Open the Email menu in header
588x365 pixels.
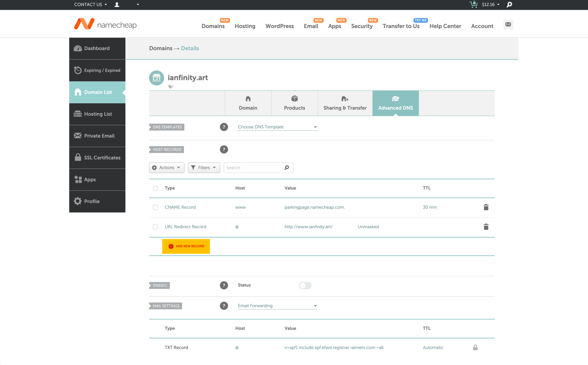(x=311, y=26)
